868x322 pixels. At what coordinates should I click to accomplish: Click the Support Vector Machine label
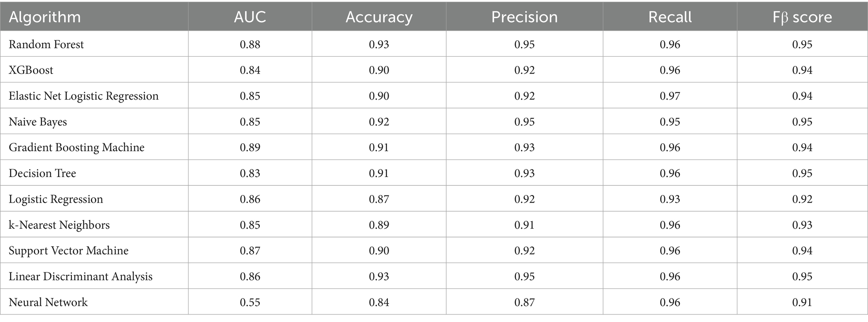tap(68, 251)
